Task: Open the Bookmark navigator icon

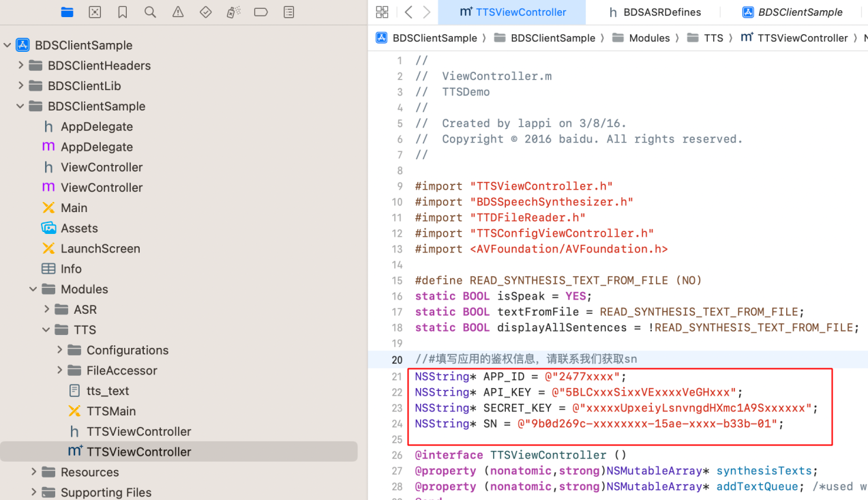Action: [123, 12]
